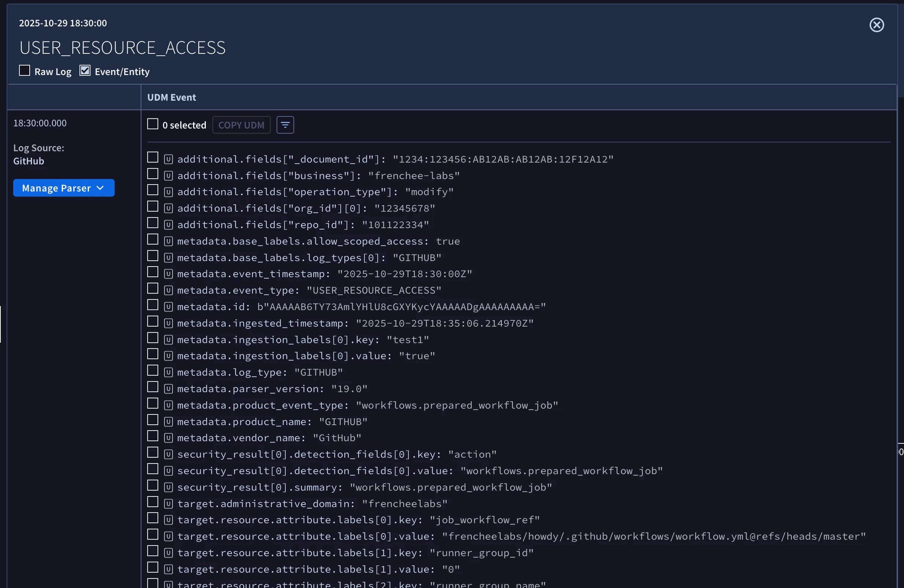This screenshot has width=904, height=588.
Task: Click U icon next to metadata.event_type
Action: tap(168, 290)
